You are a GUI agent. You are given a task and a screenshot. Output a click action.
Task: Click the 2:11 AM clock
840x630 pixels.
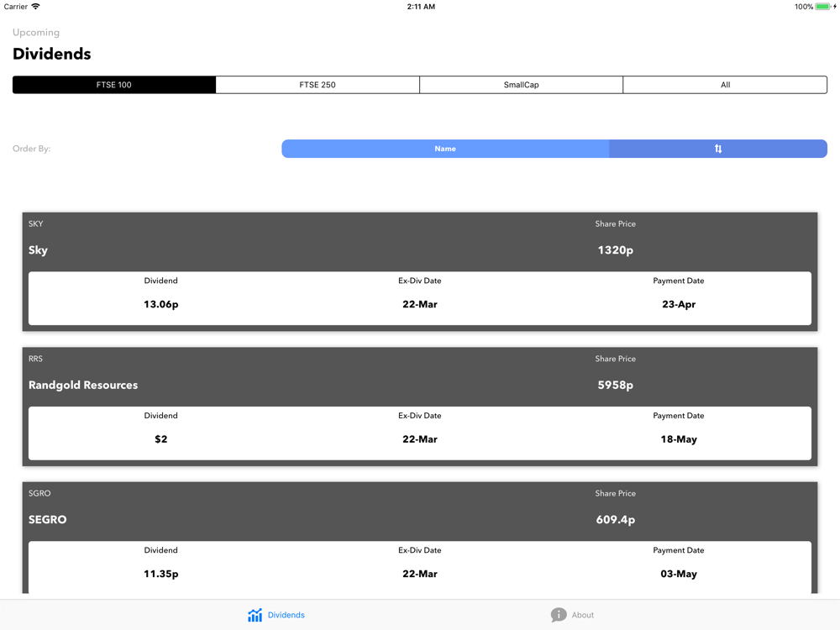[x=421, y=7]
